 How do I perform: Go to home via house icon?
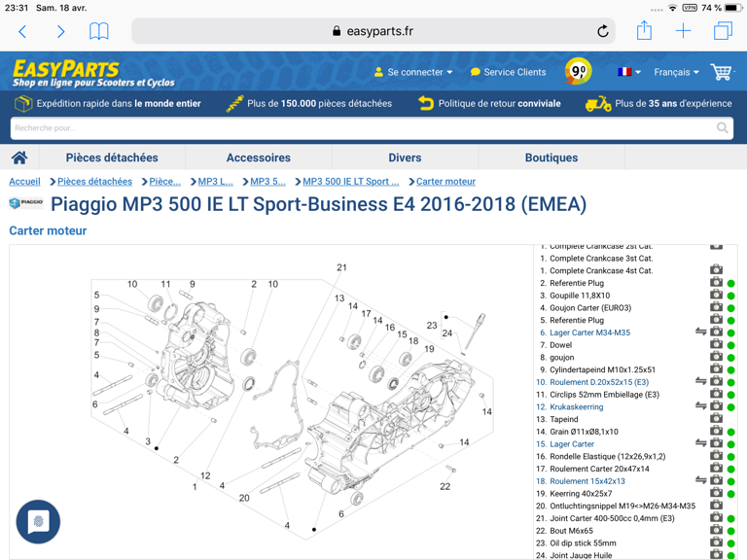coord(19,157)
